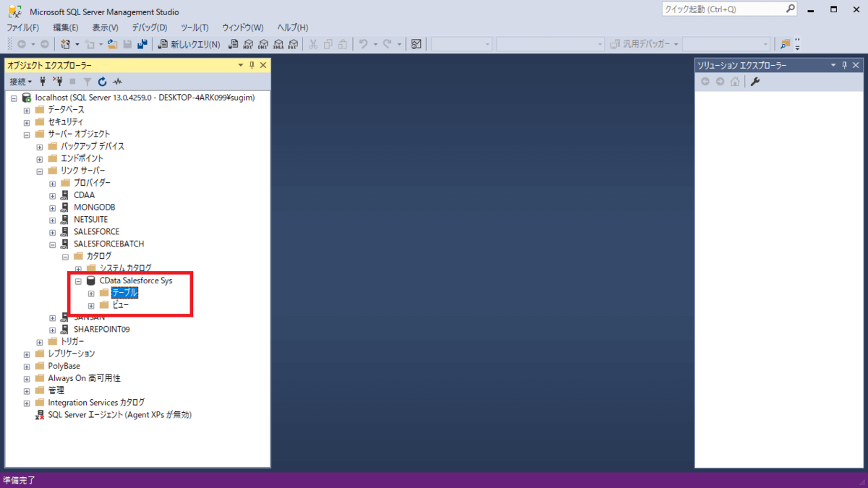Image resolution: width=868 pixels, height=488 pixels.
Task: Click the Undo arrow icon
Action: pyautogui.click(x=364, y=44)
